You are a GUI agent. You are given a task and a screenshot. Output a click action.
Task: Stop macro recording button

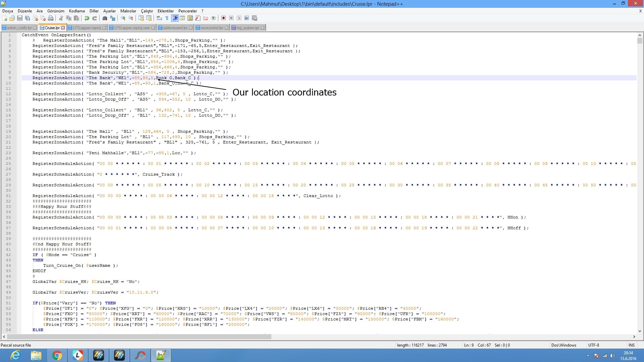click(231, 18)
